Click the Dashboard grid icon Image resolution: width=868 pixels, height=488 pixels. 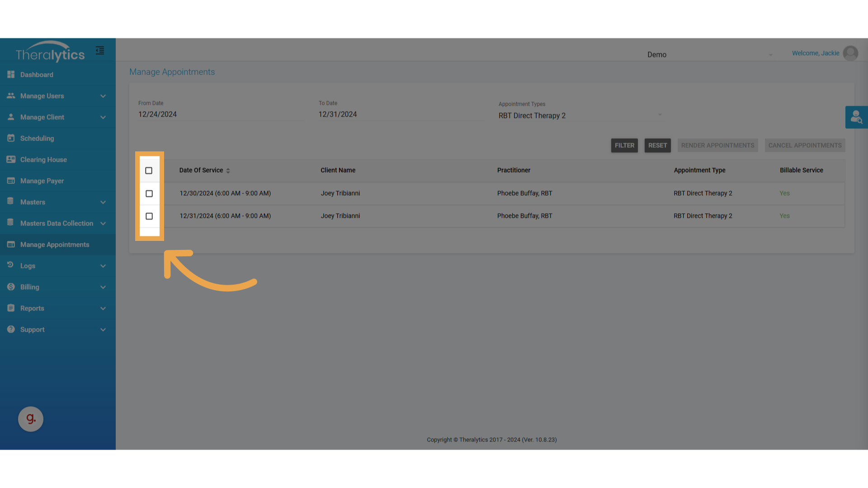coord(11,75)
